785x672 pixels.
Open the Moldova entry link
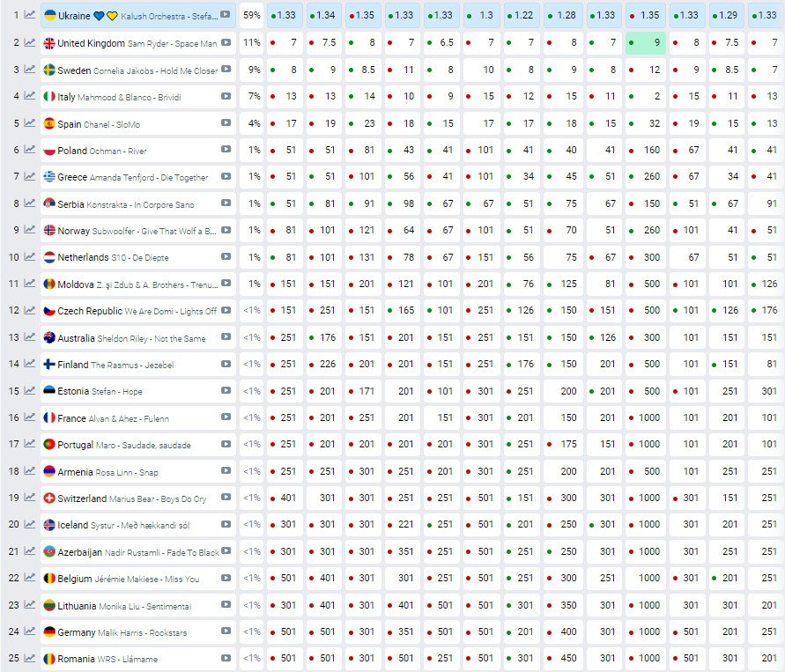pyautogui.click(x=76, y=284)
